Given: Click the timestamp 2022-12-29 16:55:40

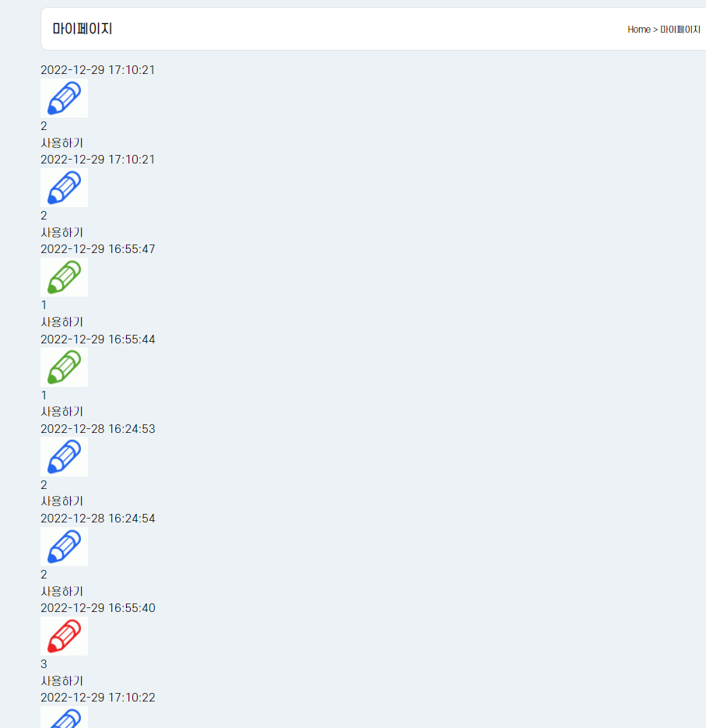Looking at the screenshot, I should [x=98, y=608].
